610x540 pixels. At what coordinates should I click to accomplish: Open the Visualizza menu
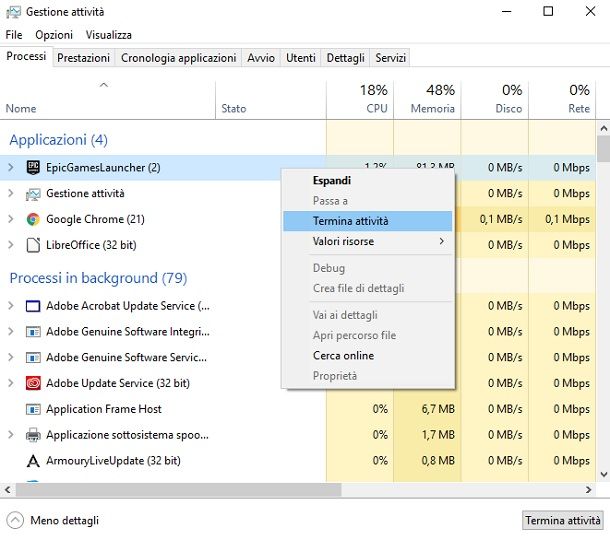click(x=109, y=35)
